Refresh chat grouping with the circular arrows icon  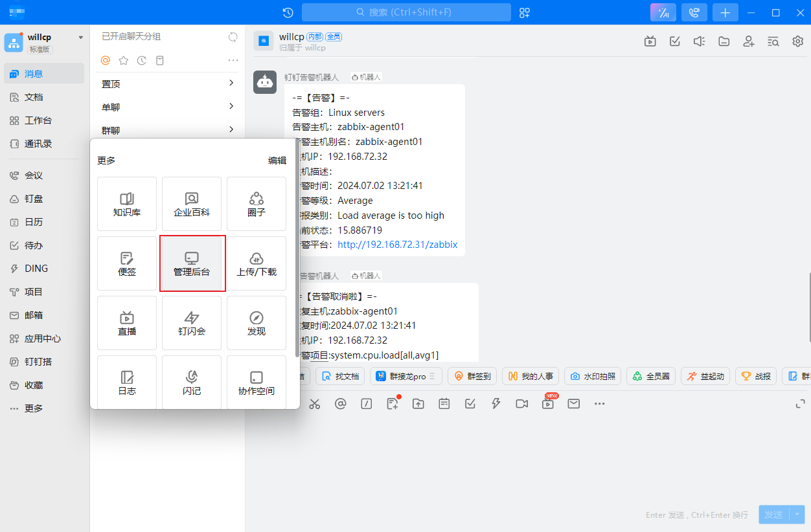click(x=233, y=37)
